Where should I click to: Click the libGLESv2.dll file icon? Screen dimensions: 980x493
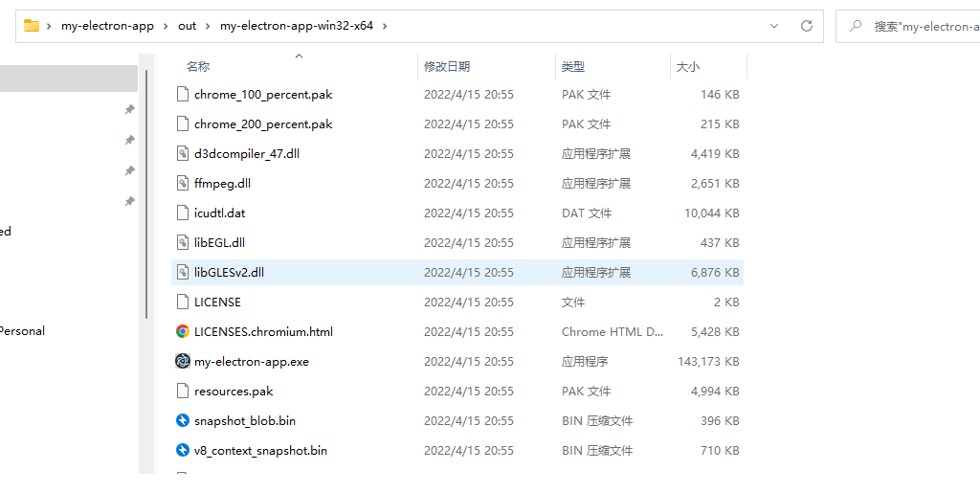click(x=183, y=273)
